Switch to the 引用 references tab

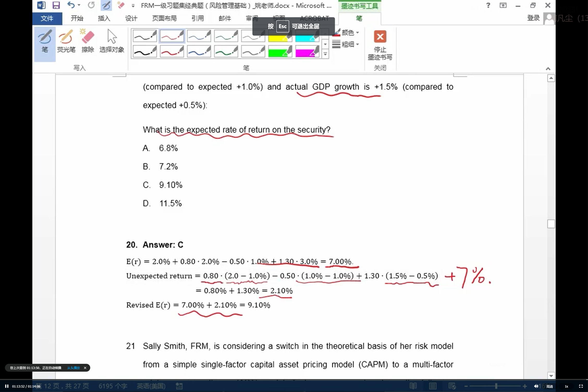coord(197,19)
